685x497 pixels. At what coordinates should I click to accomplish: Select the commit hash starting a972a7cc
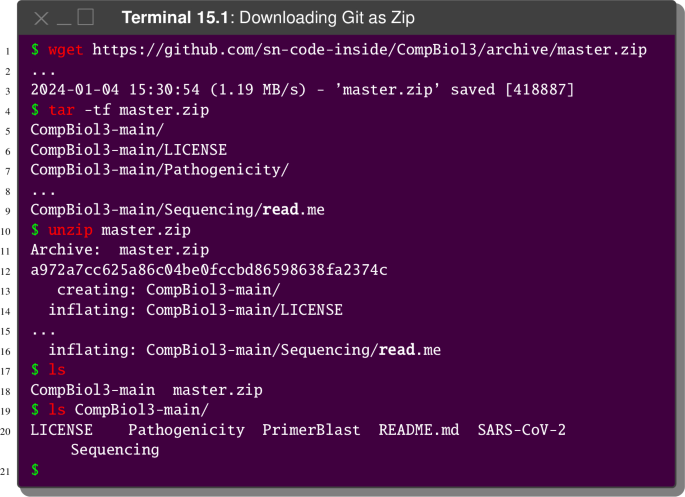(209, 270)
